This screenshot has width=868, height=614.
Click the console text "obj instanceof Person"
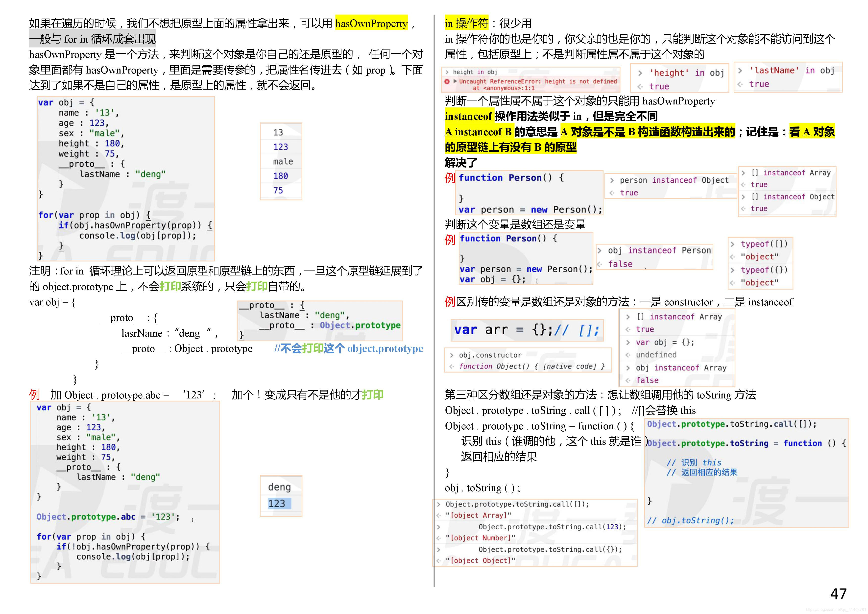click(x=659, y=250)
